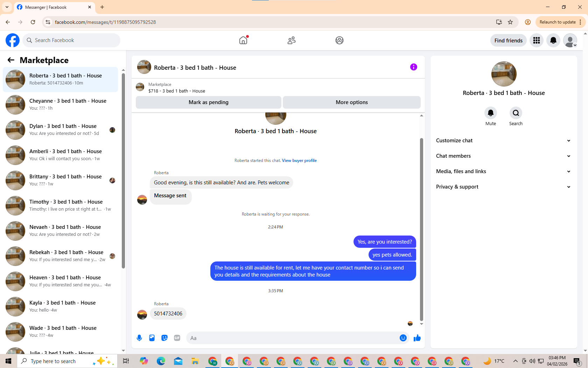Open Amberli's 3 bed 1 bath conversation

(61, 155)
